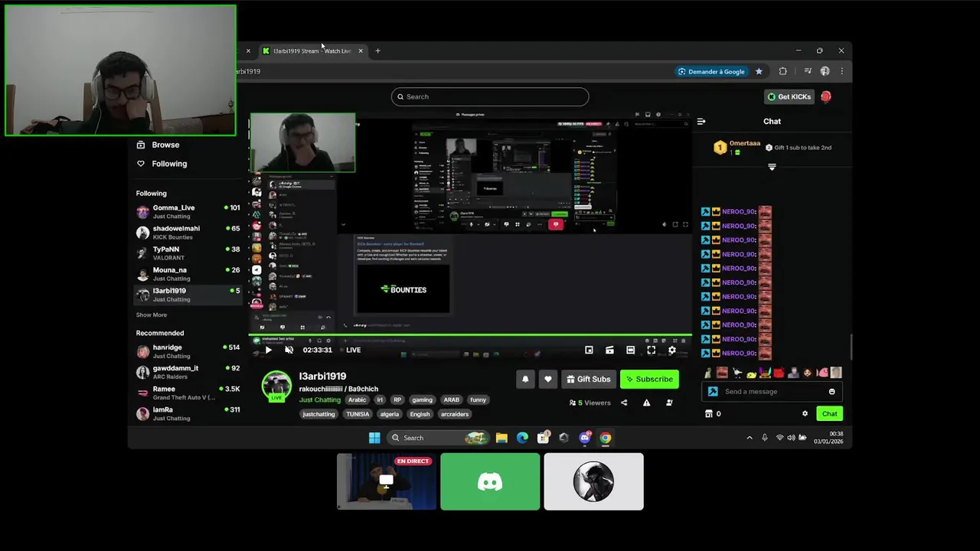
Task: Send with the green Chat button
Action: click(x=830, y=413)
